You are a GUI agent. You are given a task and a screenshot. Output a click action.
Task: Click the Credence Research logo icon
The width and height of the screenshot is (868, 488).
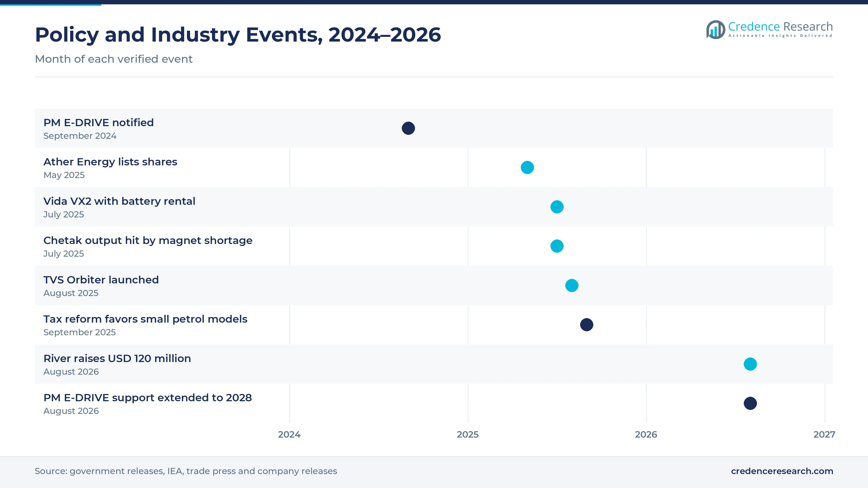tap(715, 30)
